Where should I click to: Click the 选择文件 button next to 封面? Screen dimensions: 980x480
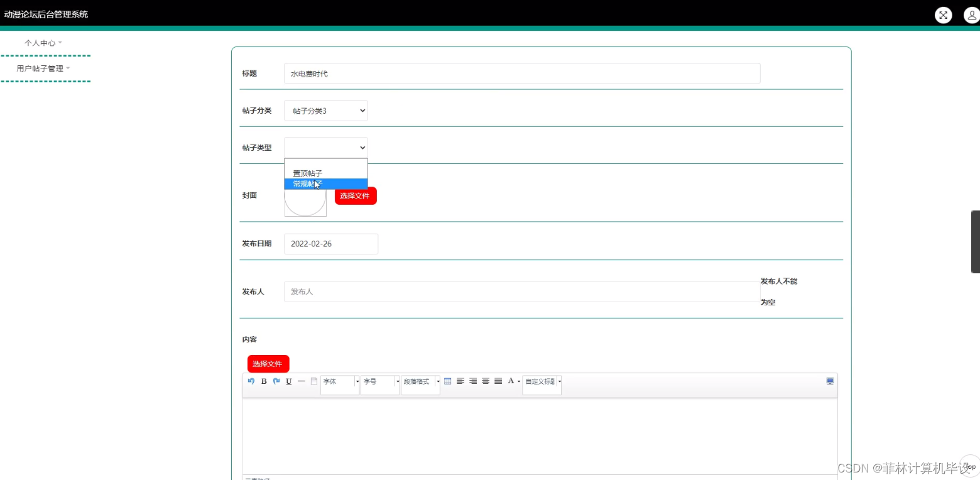pos(355,196)
